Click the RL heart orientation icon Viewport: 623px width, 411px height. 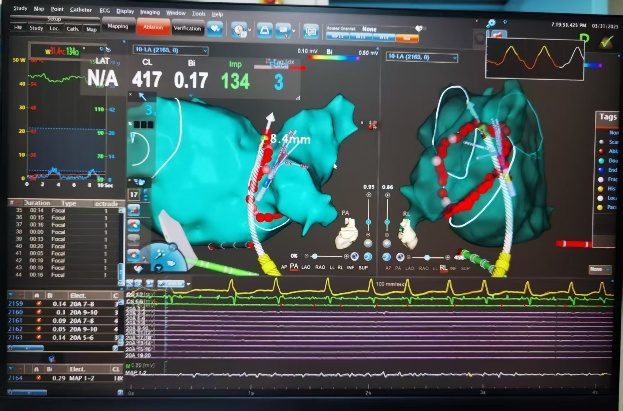click(408, 234)
